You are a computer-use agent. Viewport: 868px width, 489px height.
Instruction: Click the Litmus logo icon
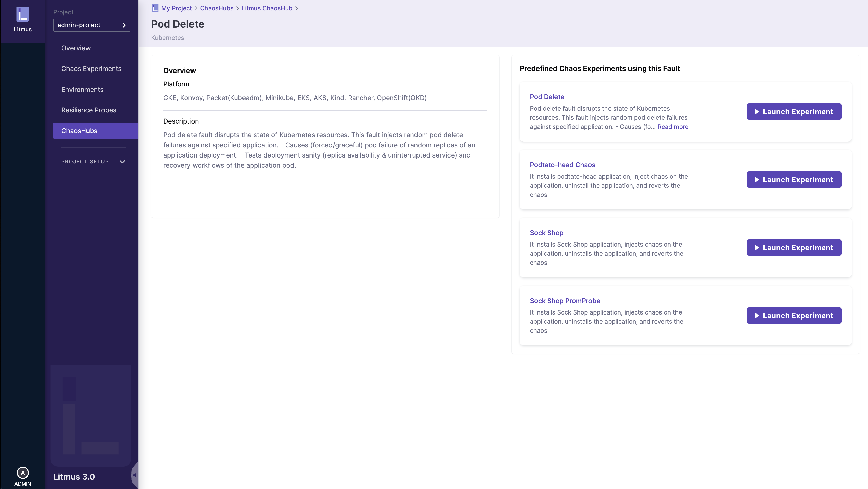click(x=23, y=14)
